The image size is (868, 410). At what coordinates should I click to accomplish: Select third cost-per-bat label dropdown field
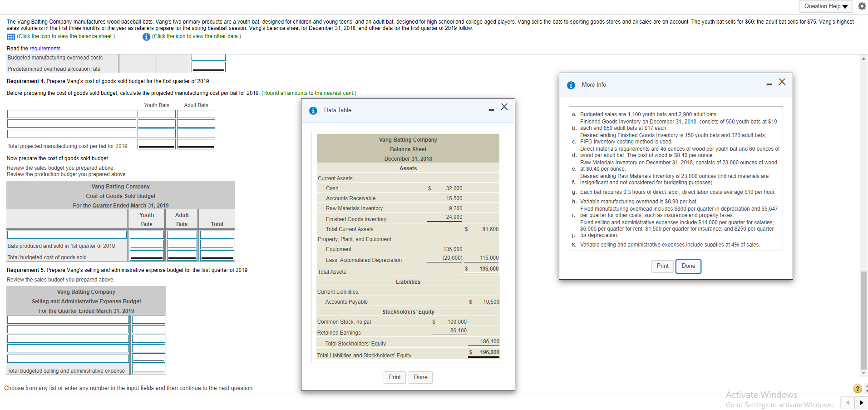72,134
